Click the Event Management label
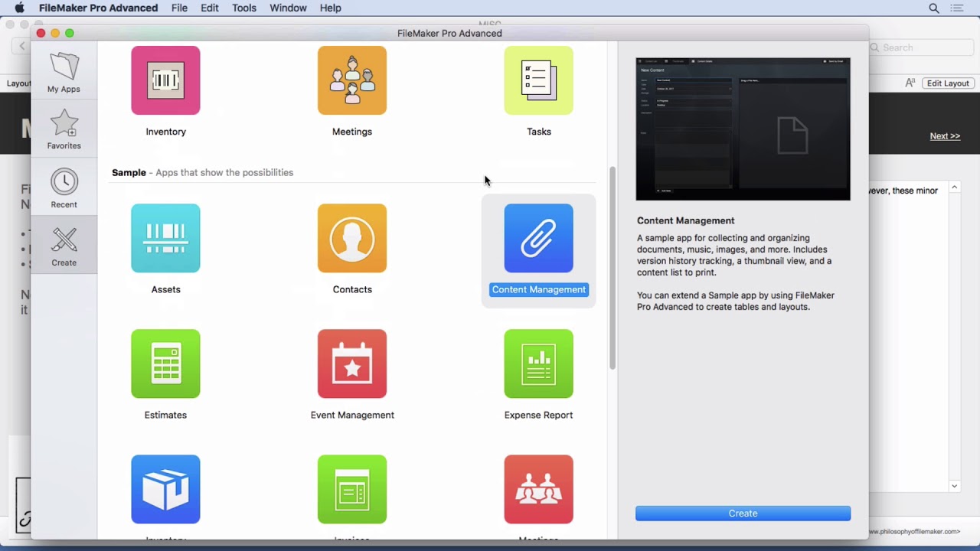Screen dimensions: 980x551 [352, 415]
